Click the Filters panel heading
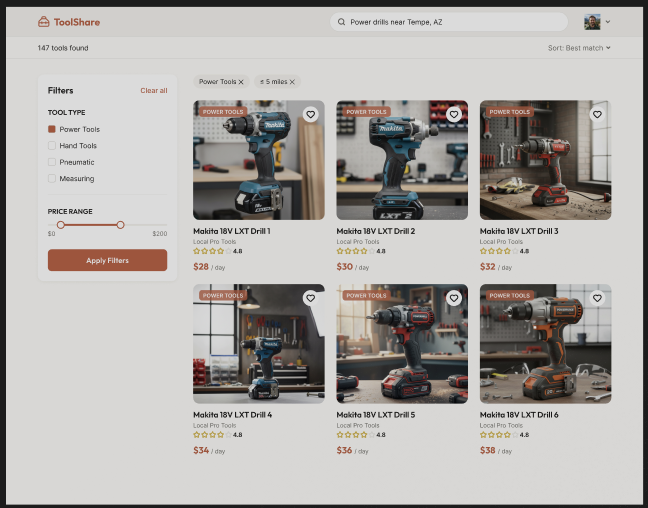The width and height of the screenshot is (648, 508). 60,91
